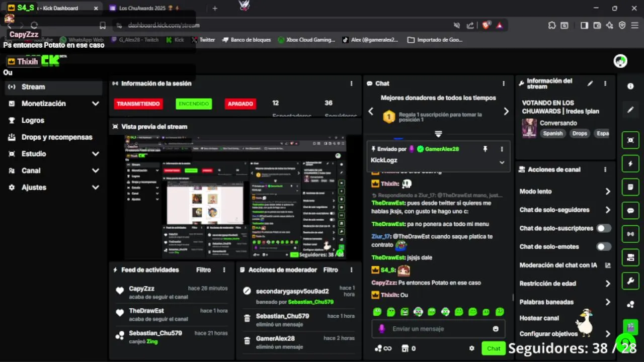Edit stream information with pencil icon
Viewport: 644px width, 362px height.
coord(590,83)
